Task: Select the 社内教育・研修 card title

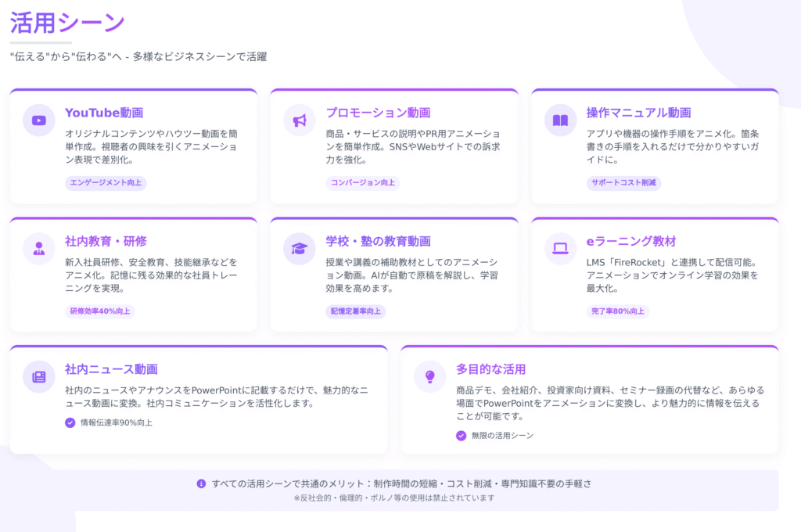Action: pyautogui.click(x=106, y=241)
